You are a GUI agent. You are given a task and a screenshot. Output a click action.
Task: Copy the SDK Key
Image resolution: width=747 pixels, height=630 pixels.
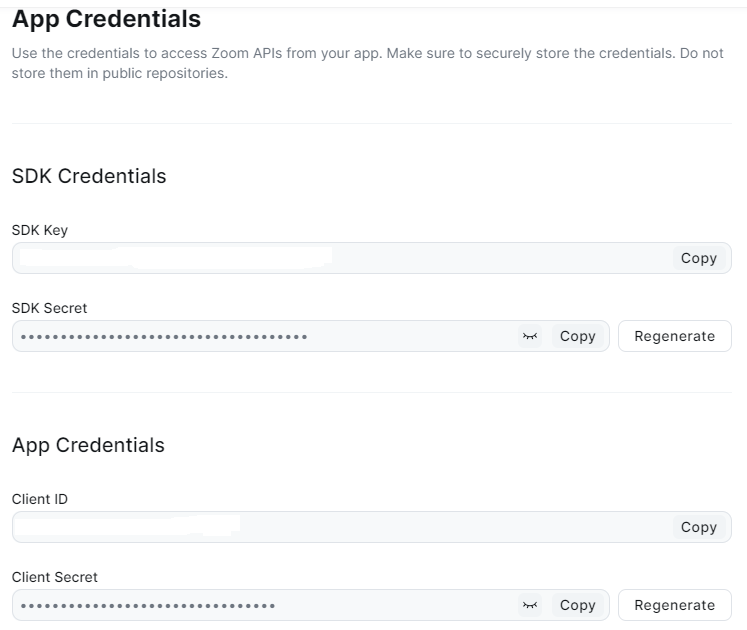coord(698,258)
